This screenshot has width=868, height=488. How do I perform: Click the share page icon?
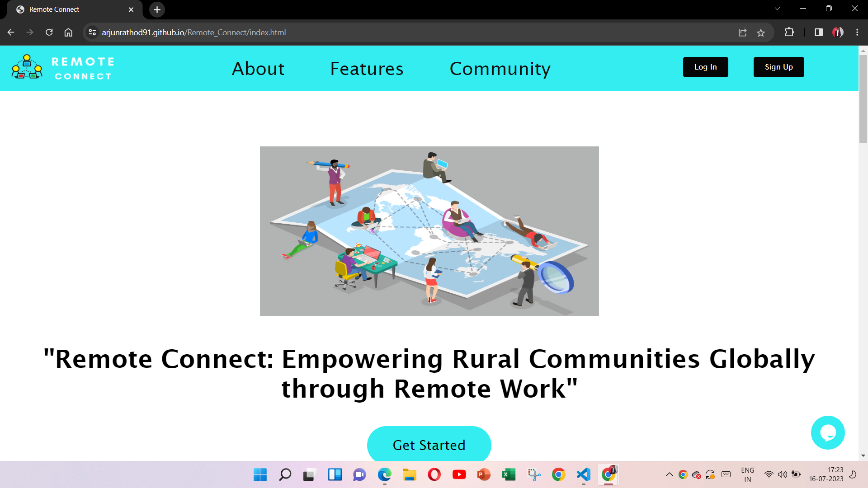tap(742, 33)
